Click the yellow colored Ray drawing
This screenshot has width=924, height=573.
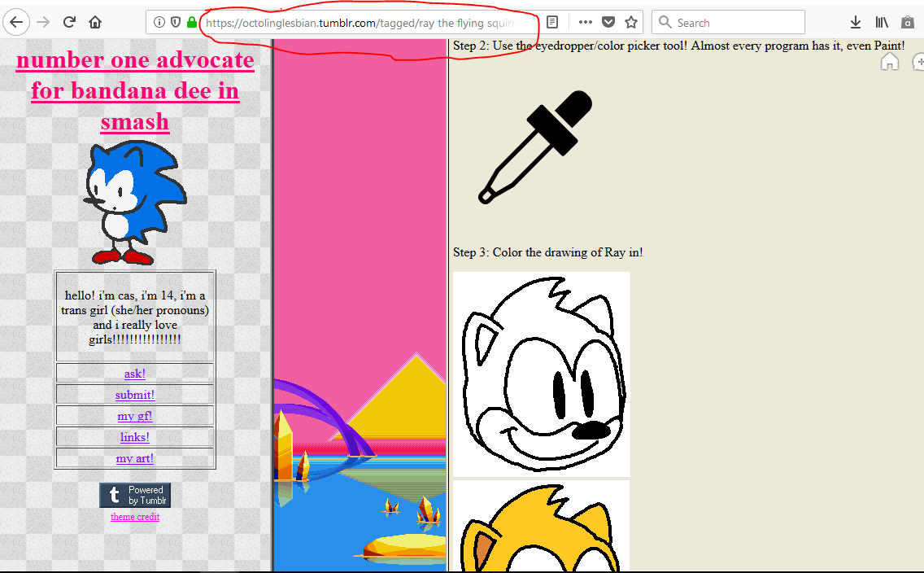[542, 526]
